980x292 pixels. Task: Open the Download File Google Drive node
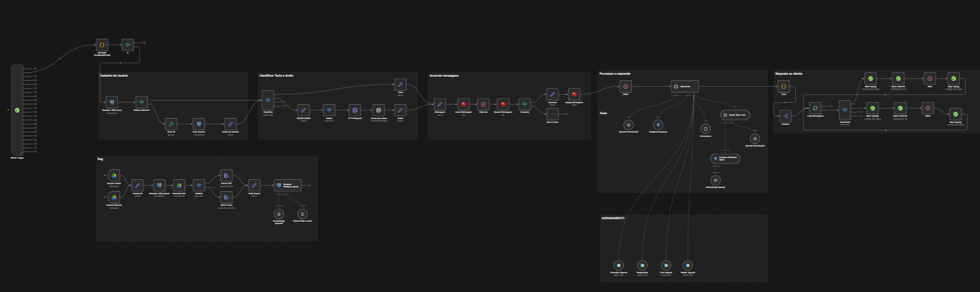[x=179, y=186]
